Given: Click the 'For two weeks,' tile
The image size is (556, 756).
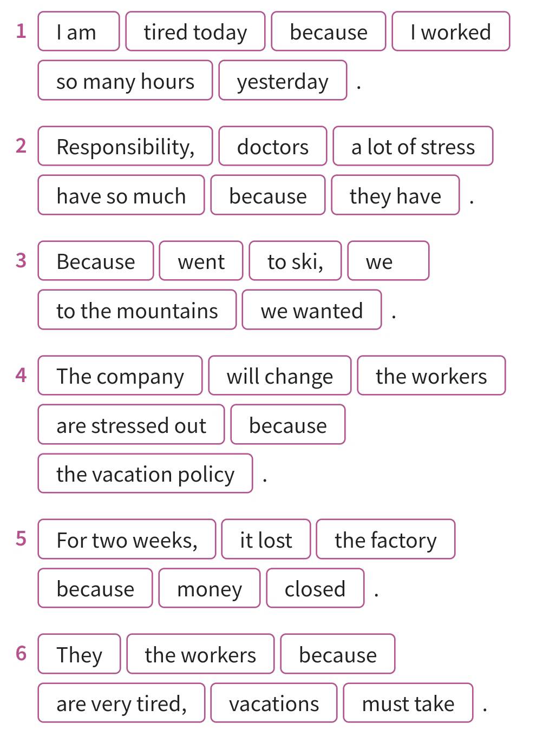Looking at the screenshot, I should pyautogui.click(x=127, y=539).
